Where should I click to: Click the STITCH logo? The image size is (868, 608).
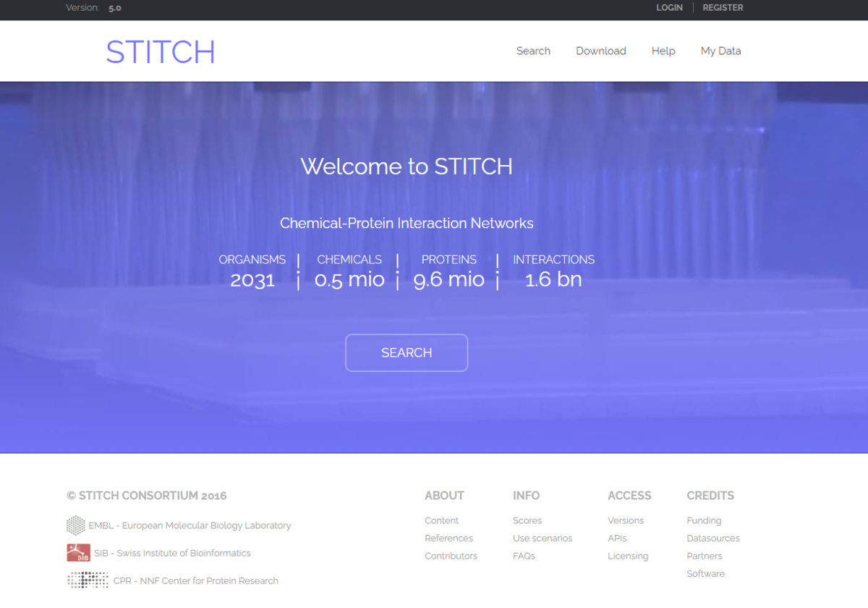click(x=161, y=52)
